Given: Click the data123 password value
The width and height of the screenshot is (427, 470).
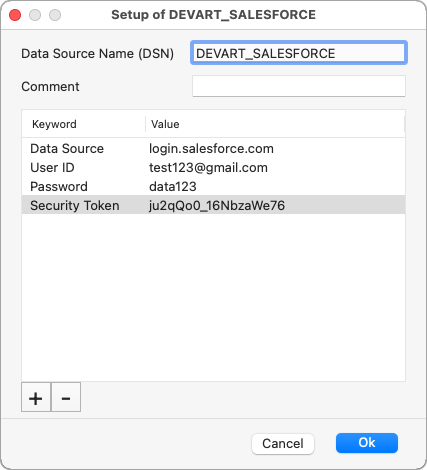Looking at the screenshot, I should [x=173, y=187].
